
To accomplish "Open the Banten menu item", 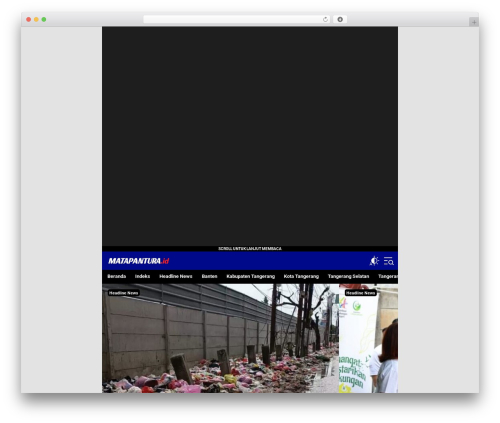I will (209, 276).
